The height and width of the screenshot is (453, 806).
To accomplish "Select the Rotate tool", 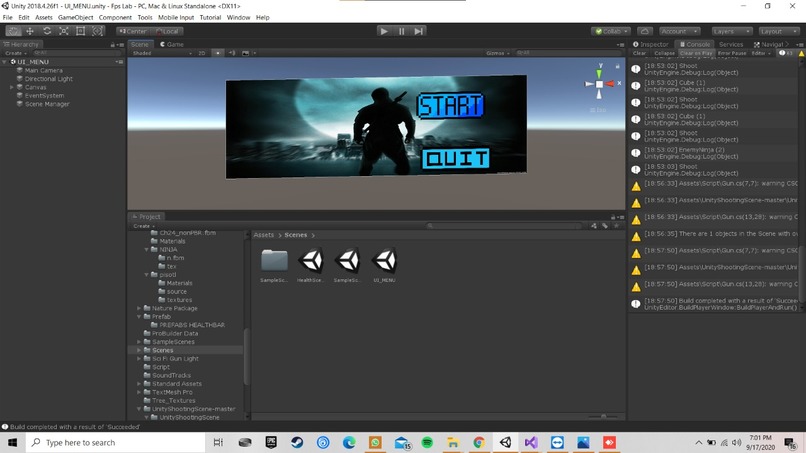I will coord(47,31).
